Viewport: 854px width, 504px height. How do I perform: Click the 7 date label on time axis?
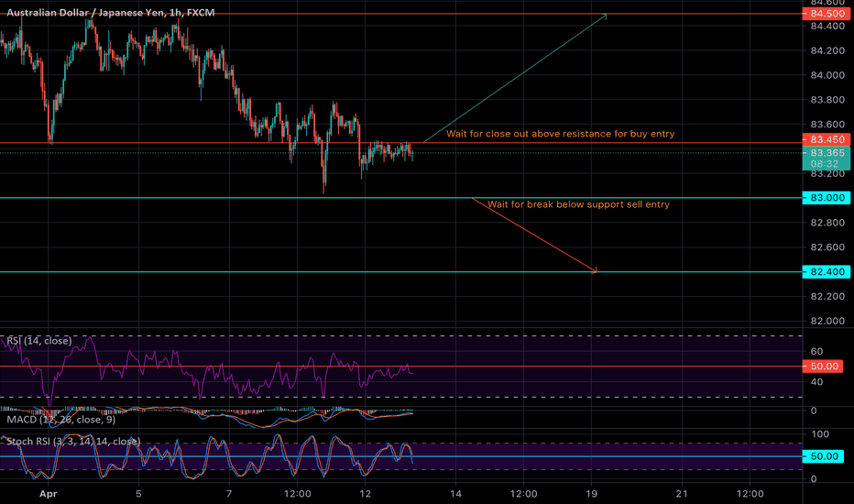point(229,494)
